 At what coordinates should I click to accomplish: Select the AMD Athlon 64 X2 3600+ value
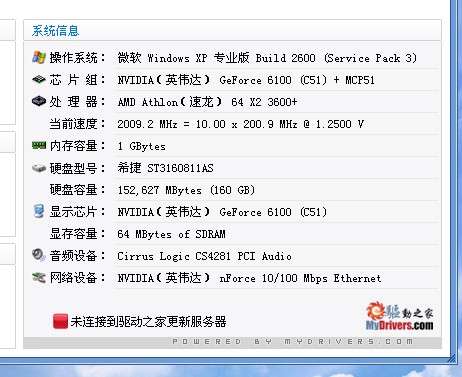207,102
